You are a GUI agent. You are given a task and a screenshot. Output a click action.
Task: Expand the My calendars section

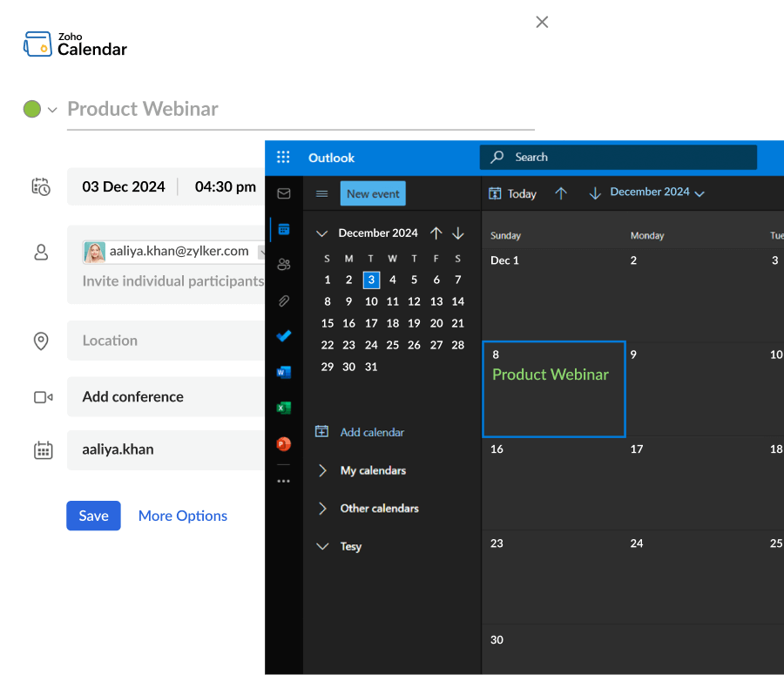(323, 470)
